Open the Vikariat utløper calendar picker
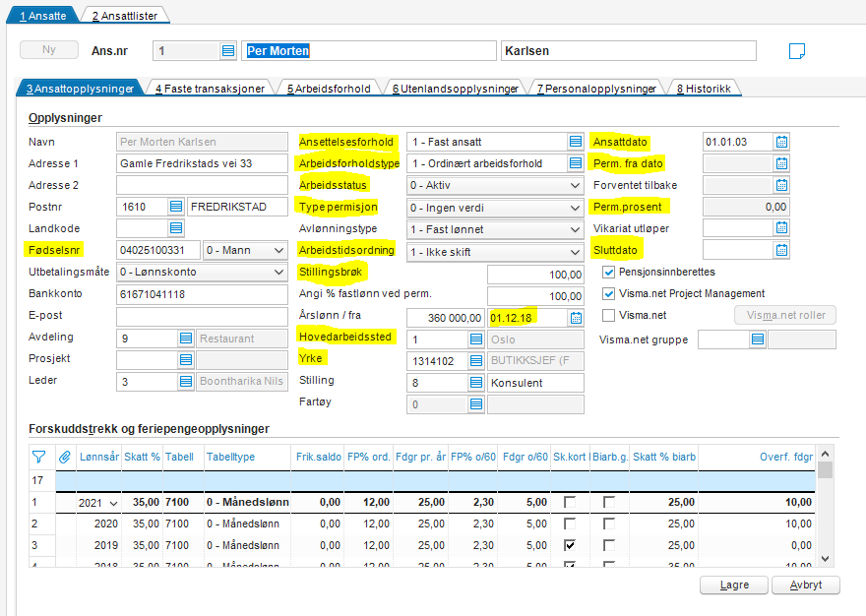The height and width of the screenshot is (616, 866). (x=781, y=227)
